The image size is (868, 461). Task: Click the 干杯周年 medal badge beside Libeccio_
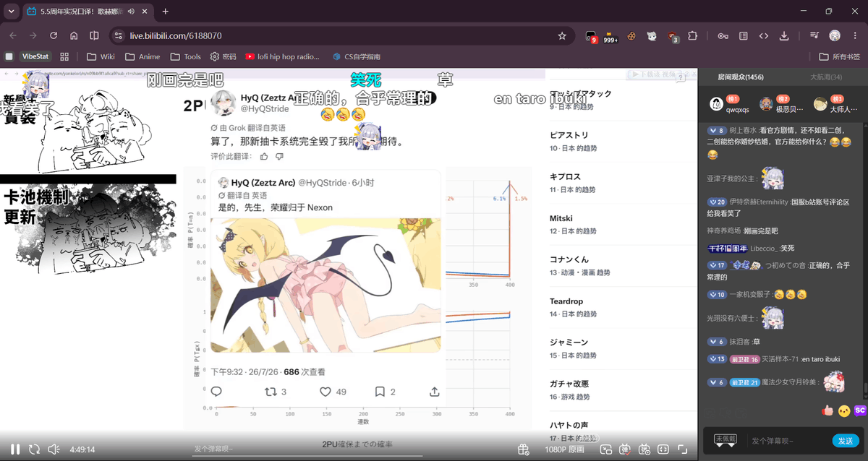click(x=727, y=248)
